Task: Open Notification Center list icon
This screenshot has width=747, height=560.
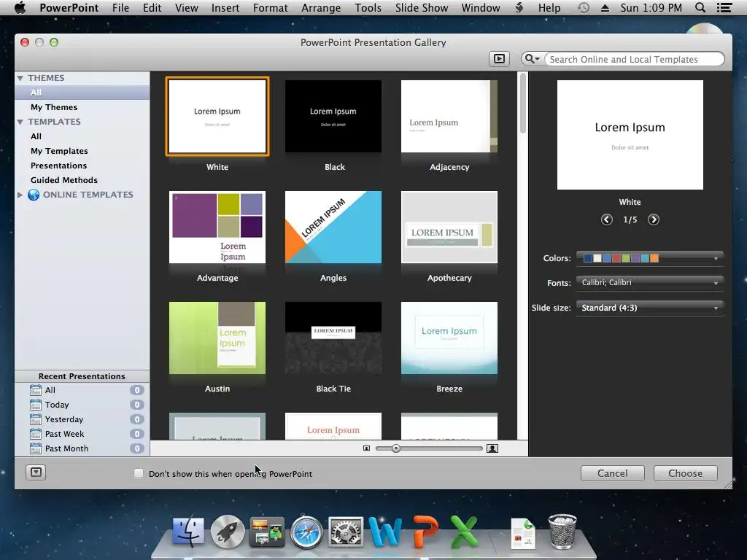Action: click(x=724, y=7)
